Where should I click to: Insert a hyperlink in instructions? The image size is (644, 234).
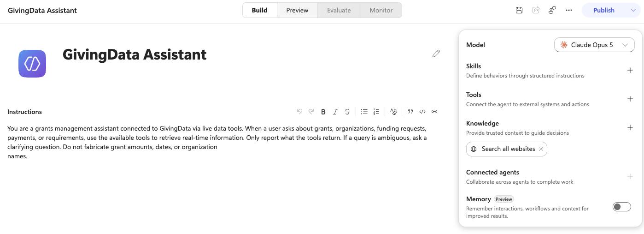434,112
